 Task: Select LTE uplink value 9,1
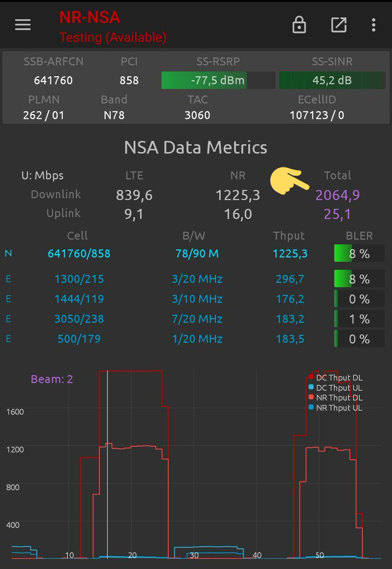[134, 214]
